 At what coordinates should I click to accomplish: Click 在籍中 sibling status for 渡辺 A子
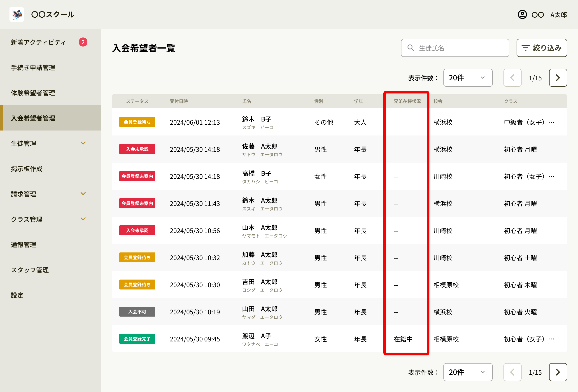tap(403, 339)
